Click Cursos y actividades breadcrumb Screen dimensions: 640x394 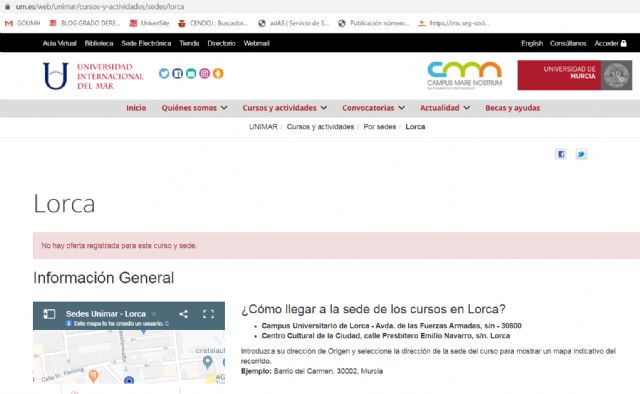point(320,127)
